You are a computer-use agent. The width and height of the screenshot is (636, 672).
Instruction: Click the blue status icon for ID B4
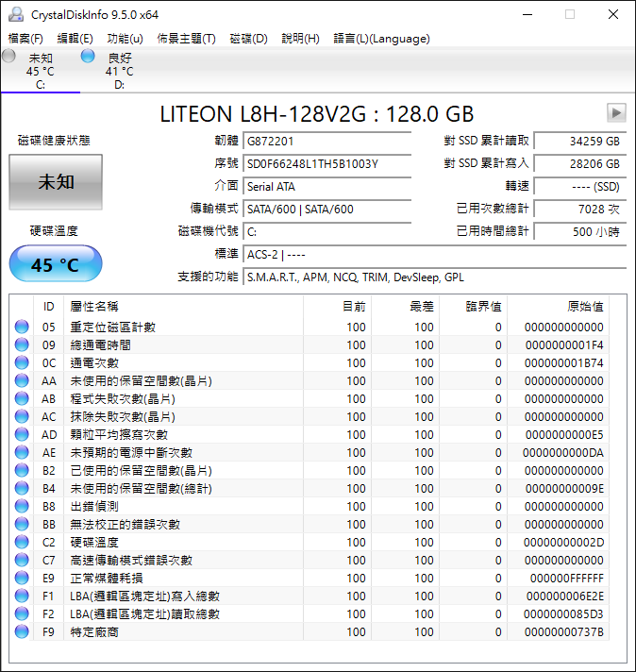click(22, 488)
